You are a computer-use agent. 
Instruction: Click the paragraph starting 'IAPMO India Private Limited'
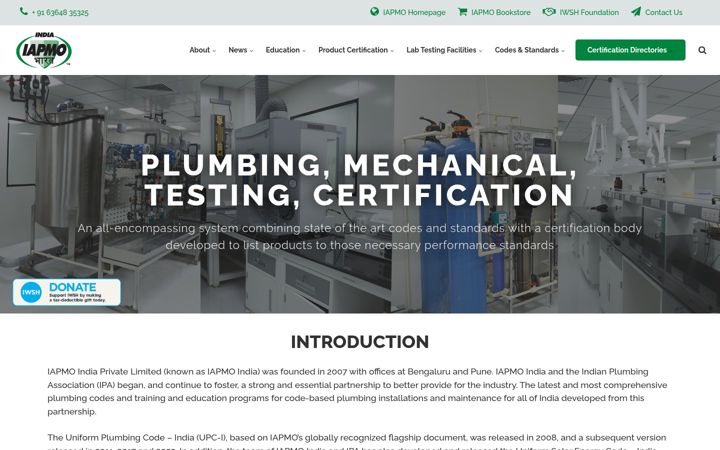click(x=357, y=391)
